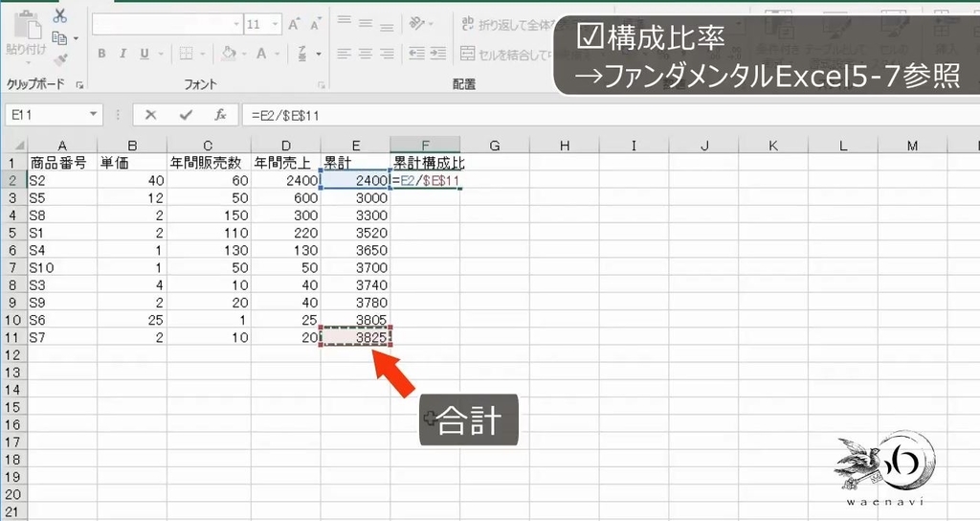The width and height of the screenshot is (980, 521).
Task: Click cell E1 labeled 累計
Action: (x=356, y=163)
